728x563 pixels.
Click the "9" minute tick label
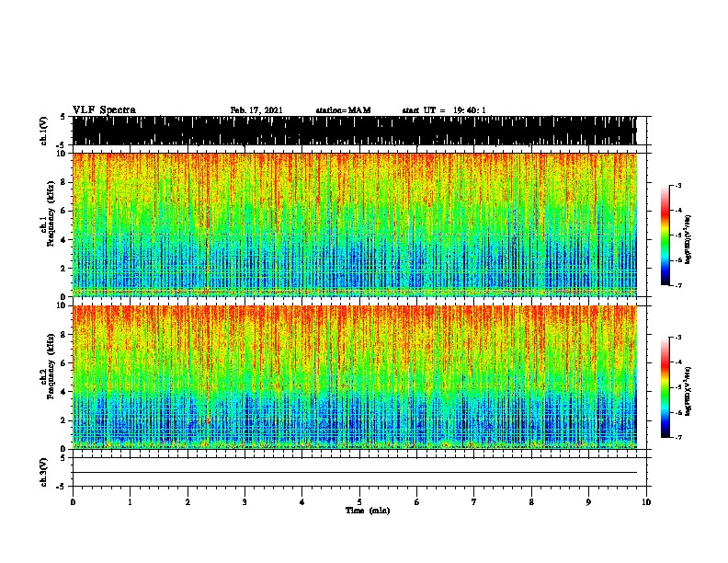click(588, 502)
